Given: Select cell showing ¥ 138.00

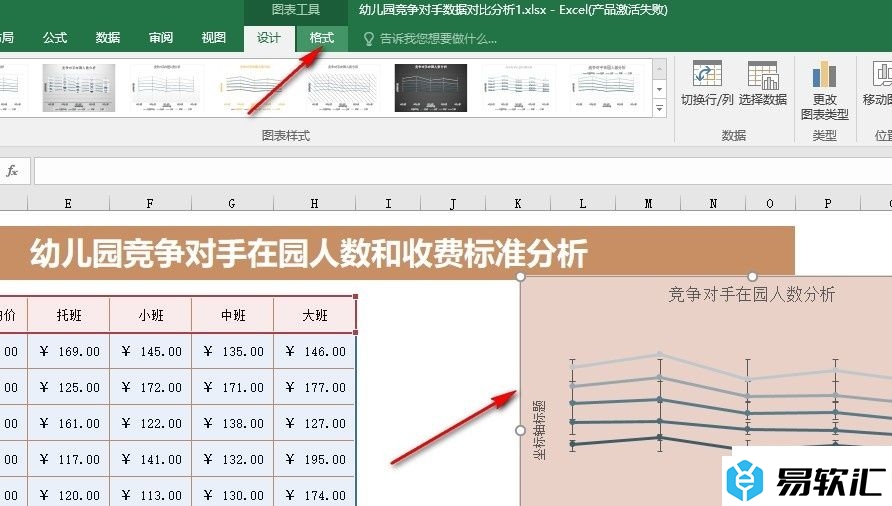Looking at the screenshot, I should [233, 423].
